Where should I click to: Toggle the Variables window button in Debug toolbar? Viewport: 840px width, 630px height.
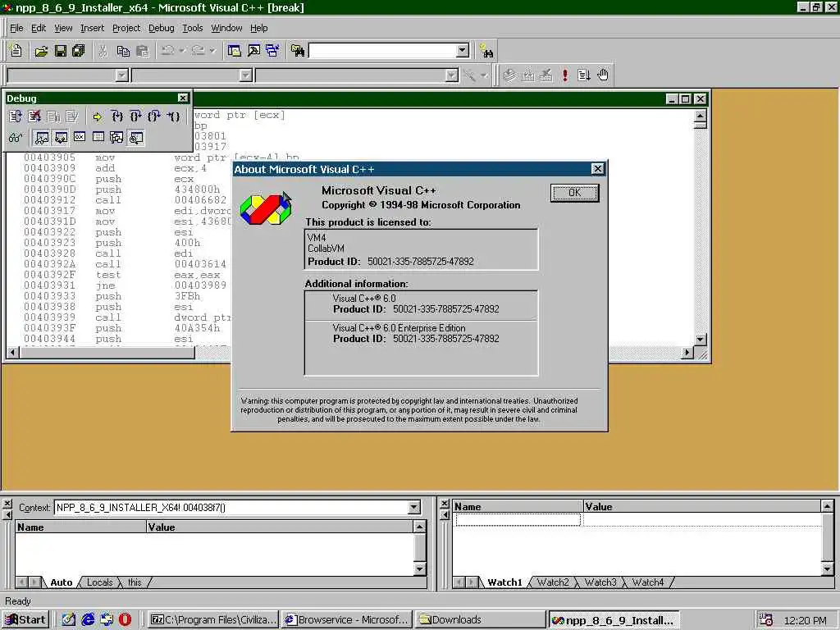[x=61, y=138]
